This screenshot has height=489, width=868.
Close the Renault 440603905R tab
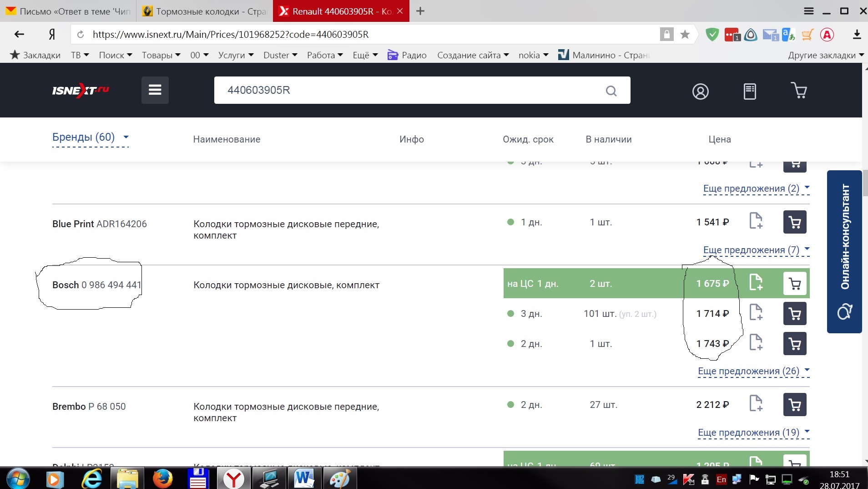(400, 11)
